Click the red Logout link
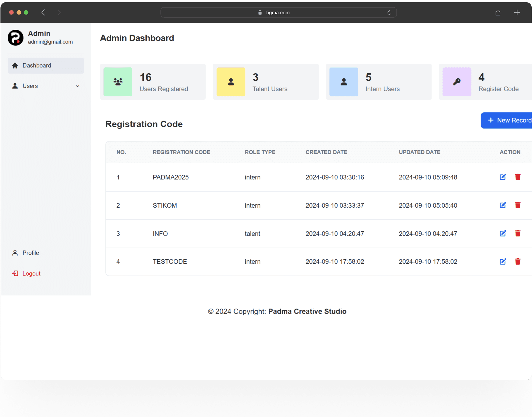532x417 pixels. (x=31, y=273)
